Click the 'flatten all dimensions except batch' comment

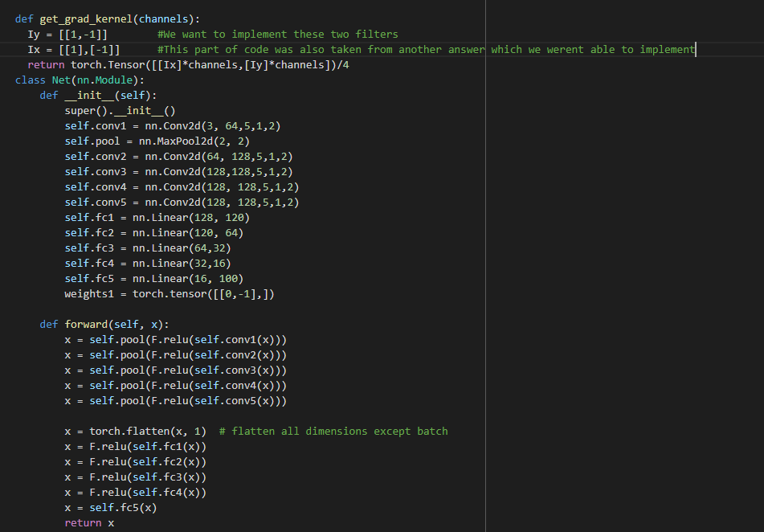(x=333, y=431)
